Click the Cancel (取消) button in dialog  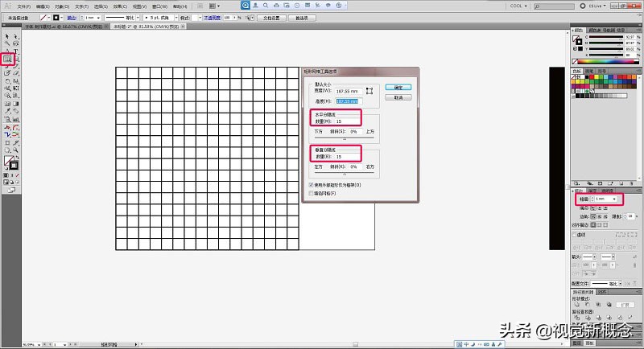tap(397, 96)
